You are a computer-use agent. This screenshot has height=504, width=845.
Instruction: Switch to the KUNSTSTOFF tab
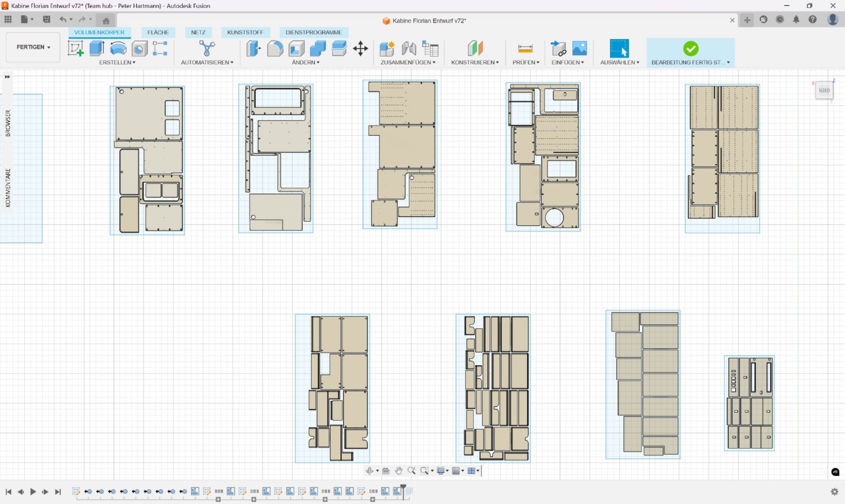[245, 32]
